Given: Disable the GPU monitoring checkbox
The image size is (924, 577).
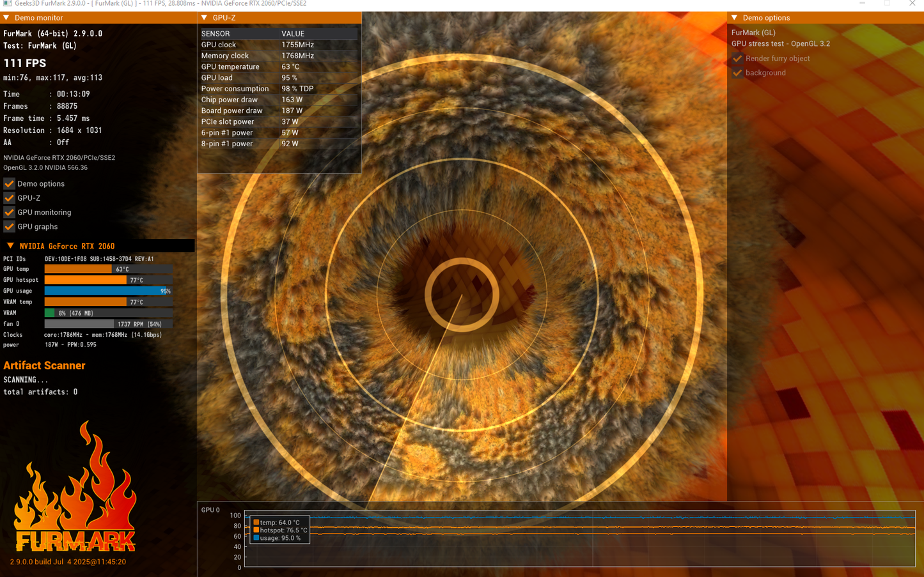Looking at the screenshot, I should click(x=9, y=212).
